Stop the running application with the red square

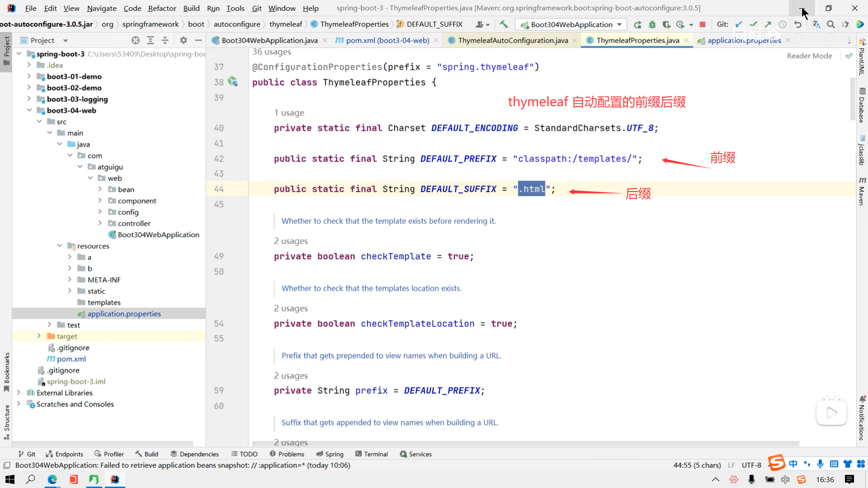coord(703,24)
